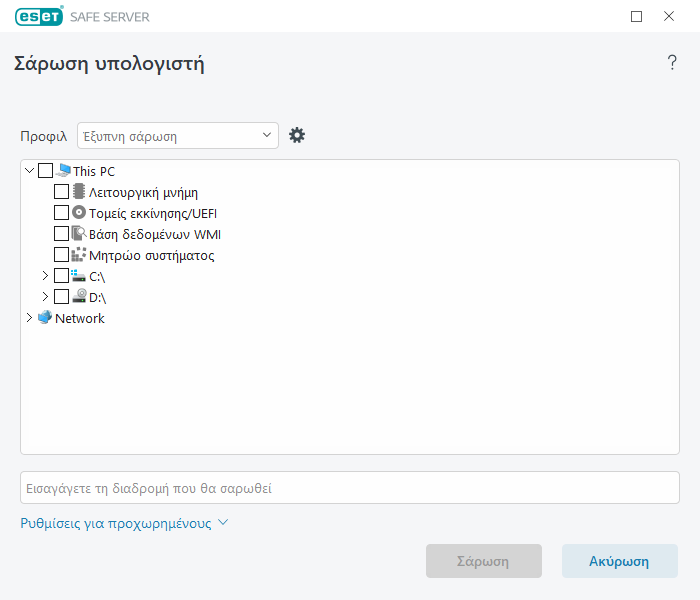Select the This PC label
This screenshot has width=700, height=600.
click(x=94, y=171)
